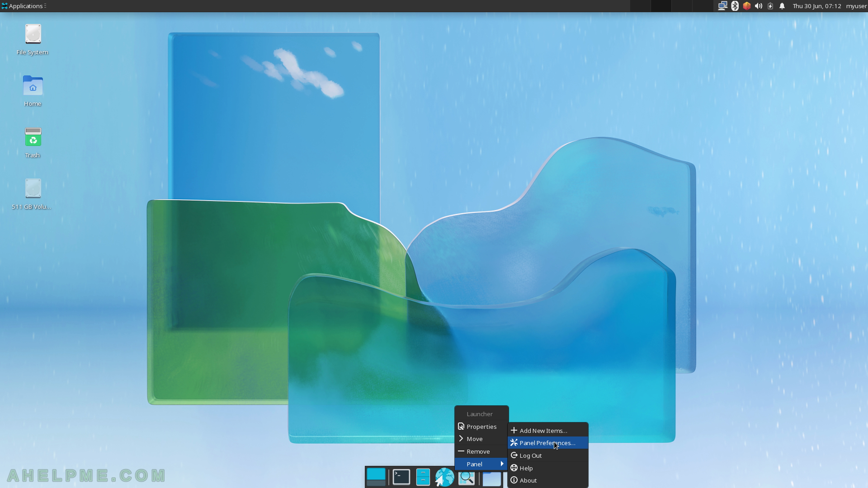Select the Home folder desktop icon
The width and height of the screenshot is (868, 488).
[x=33, y=91]
